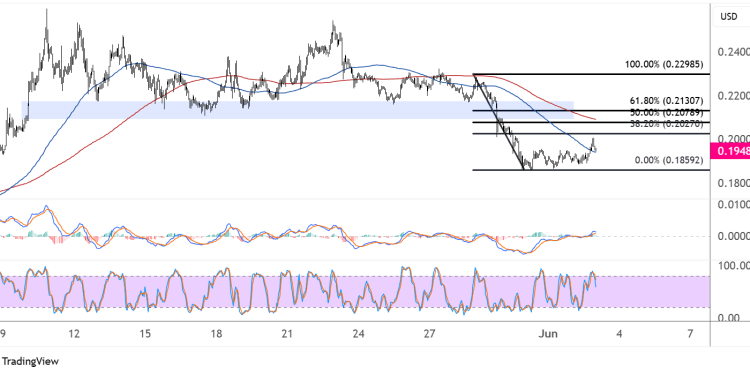Click the Jun date label on time axis
The height and width of the screenshot is (375, 750).
click(x=548, y=333)
